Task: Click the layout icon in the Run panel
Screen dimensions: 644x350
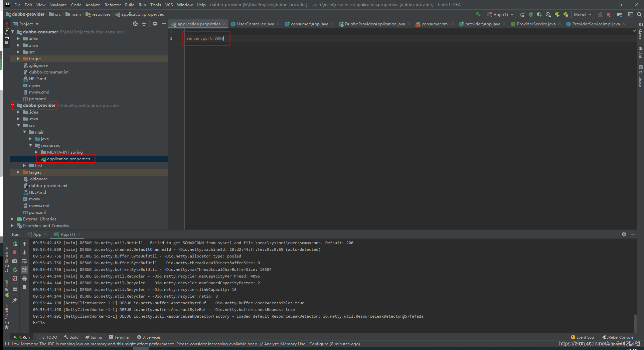Action: (x=15, y=289)
